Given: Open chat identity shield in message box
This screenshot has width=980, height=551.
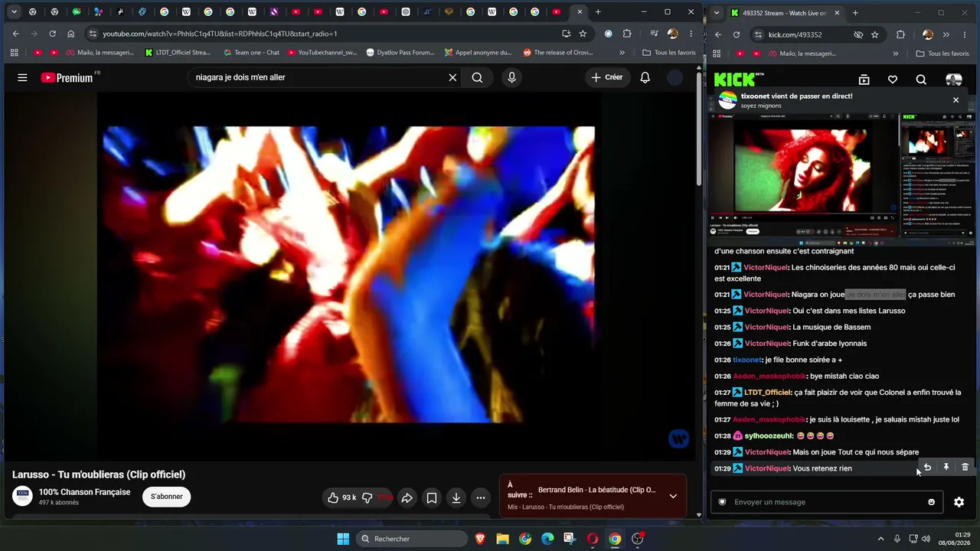Looking at the screenshot, I should 721,502.
